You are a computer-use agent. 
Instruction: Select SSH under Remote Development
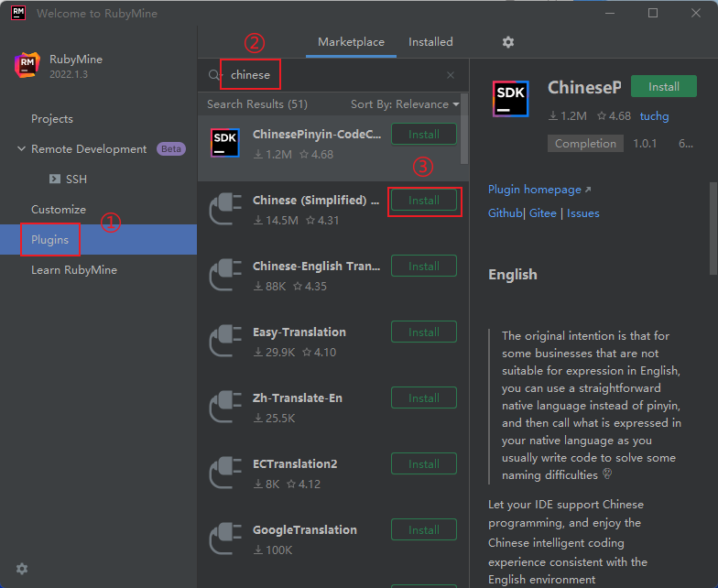point(76,180)
